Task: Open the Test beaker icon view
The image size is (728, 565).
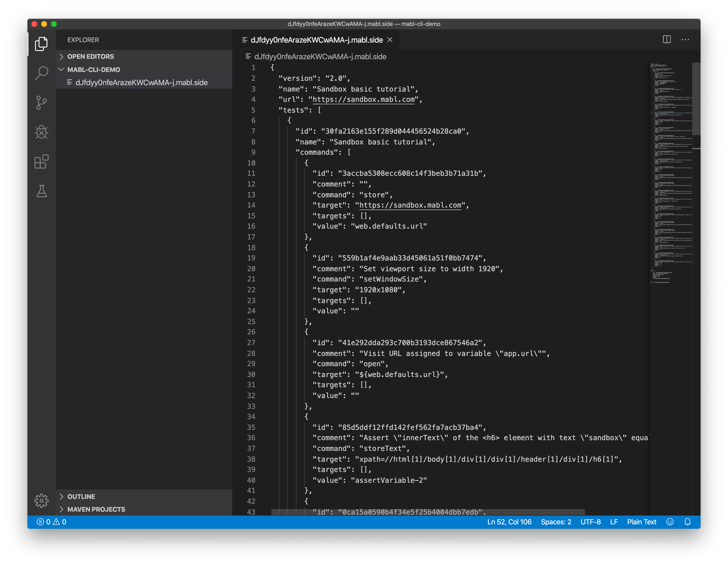Action: (41, 191)
